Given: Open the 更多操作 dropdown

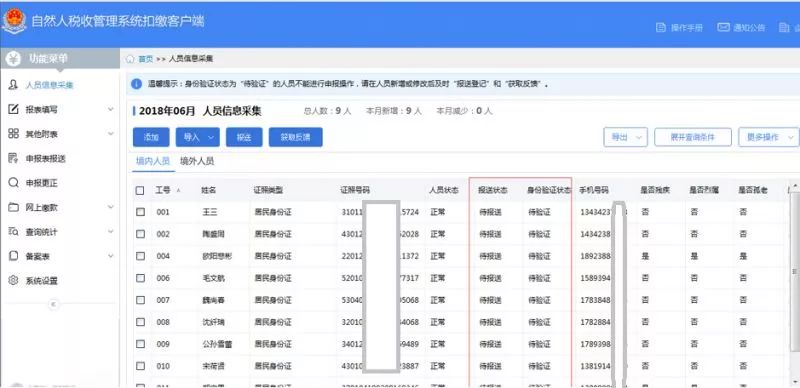Looking at the screenshot, I should tap(768, 137).
